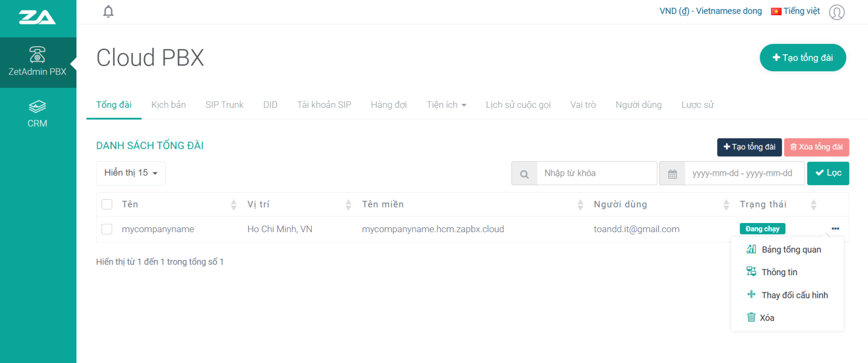Switch to the SIP Trunk tab

click(x=224, y=105)
